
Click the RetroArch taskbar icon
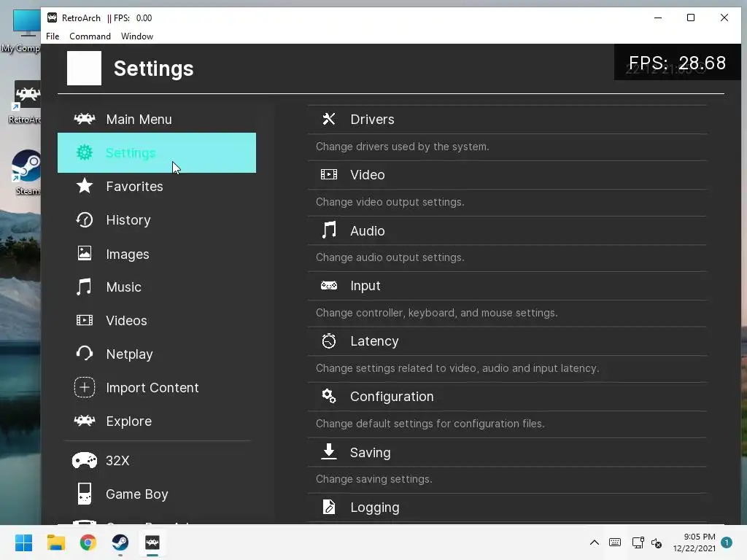tap(152, 542)
